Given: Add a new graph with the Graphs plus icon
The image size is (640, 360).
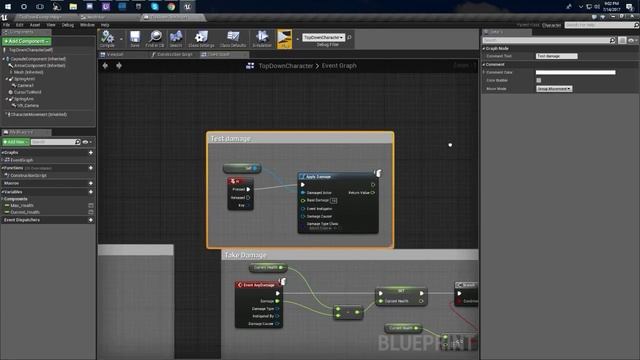Looking at the screenshot, I should pyautogui.click(x=91, y=152).
